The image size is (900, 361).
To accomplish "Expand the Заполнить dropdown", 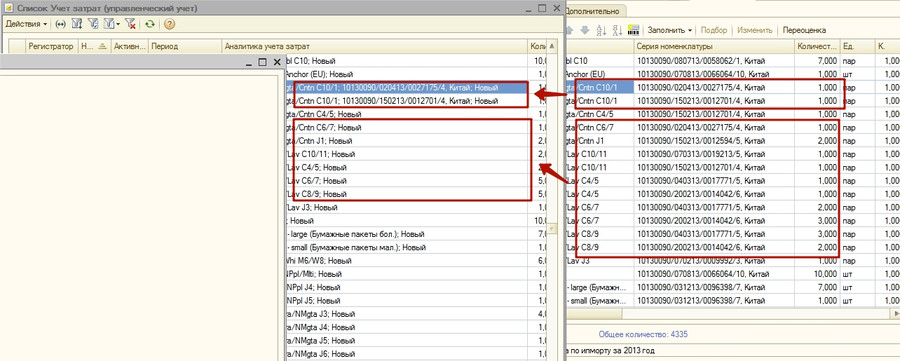I will [670, 30].
